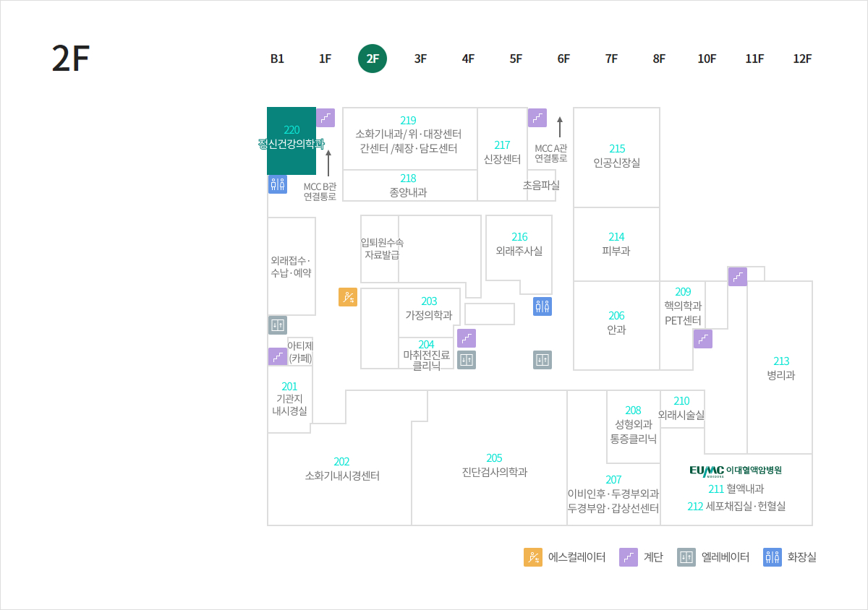
Task: Switch to the B1 floor tab
Action: [x=277, y=59]
